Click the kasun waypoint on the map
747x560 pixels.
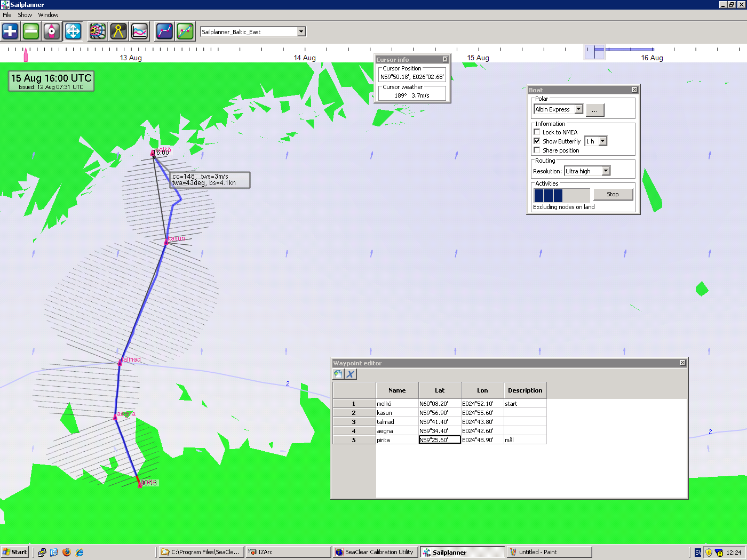[166, 242]
